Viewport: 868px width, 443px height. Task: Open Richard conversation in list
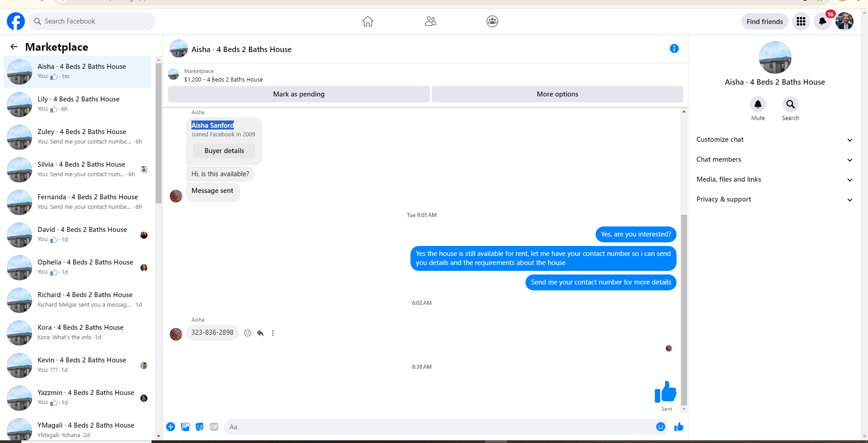pyautogui.click(x=77, y=300)
